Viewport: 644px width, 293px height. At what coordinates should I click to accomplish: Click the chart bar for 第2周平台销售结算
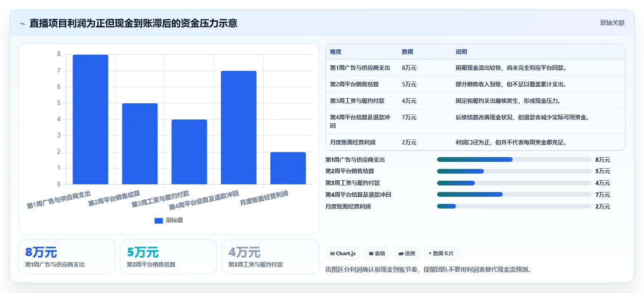point(140,143)
